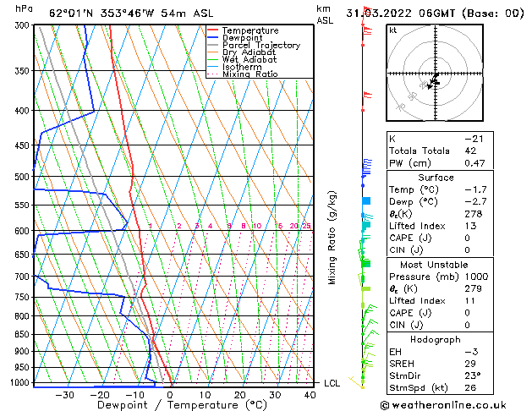Click the "©weatheronline.co.uk" credit text
Image resolution: width=532 pixels, height=411 pixels.
click(443, 405)
